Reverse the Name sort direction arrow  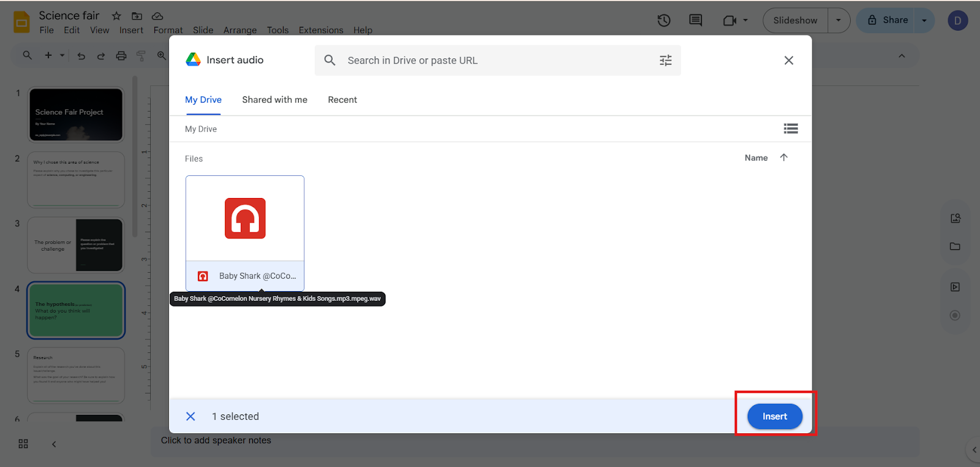pos(783,158)
